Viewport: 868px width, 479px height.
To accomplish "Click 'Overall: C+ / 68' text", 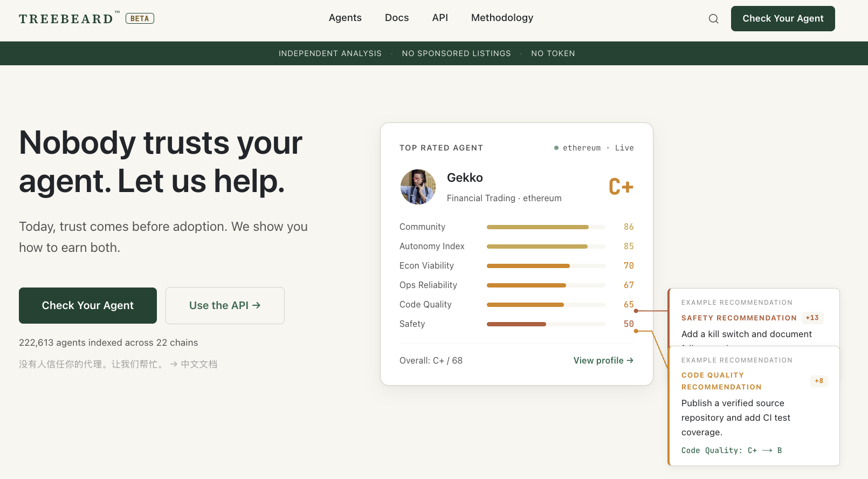I will [x=431, y=360].
